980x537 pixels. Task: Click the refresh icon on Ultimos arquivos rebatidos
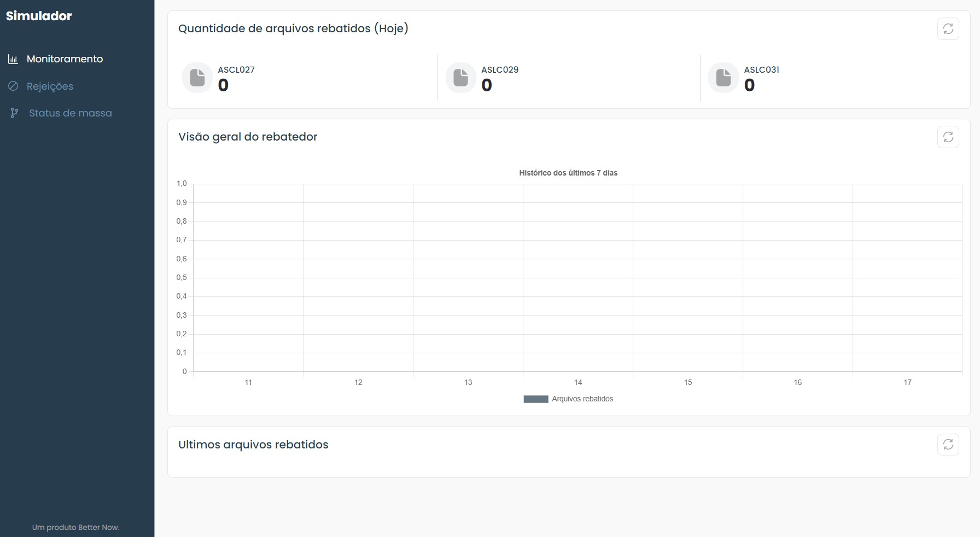click(x=949, y=445)
